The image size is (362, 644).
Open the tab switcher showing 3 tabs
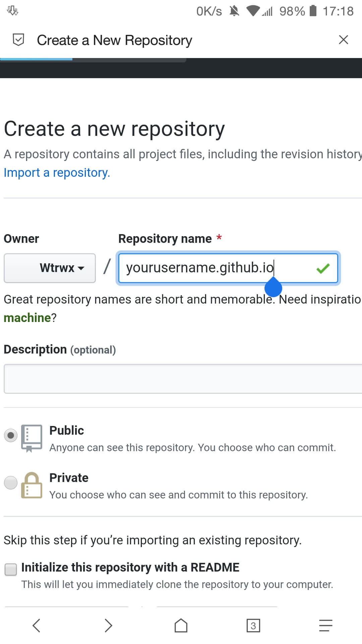[x=253, y=626]
